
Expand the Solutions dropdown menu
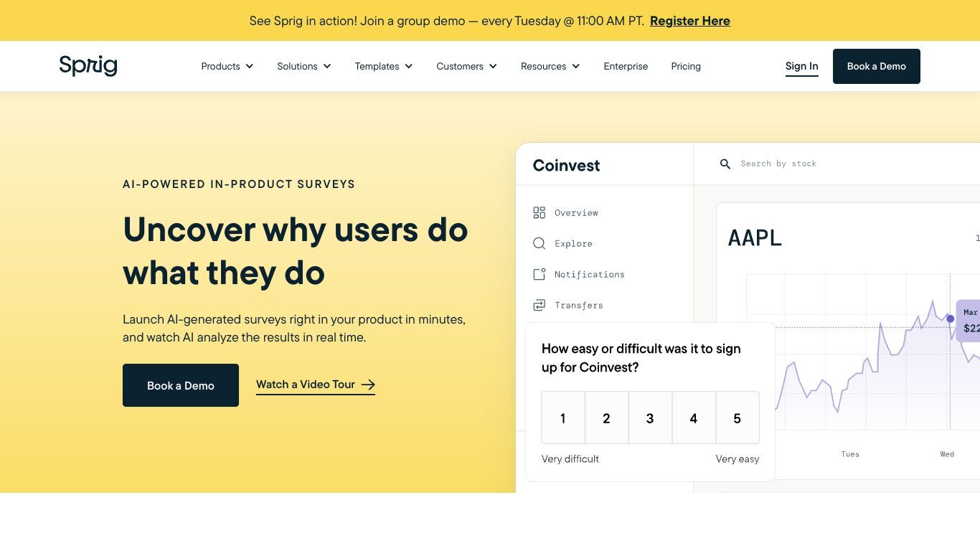pos(304,66)
